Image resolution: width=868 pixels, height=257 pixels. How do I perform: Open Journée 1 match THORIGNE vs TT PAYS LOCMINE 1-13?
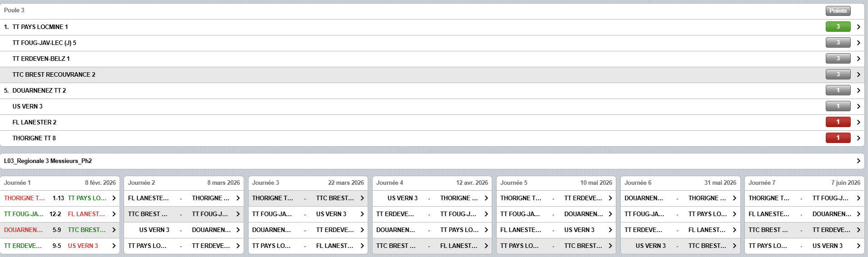point(58,198)
